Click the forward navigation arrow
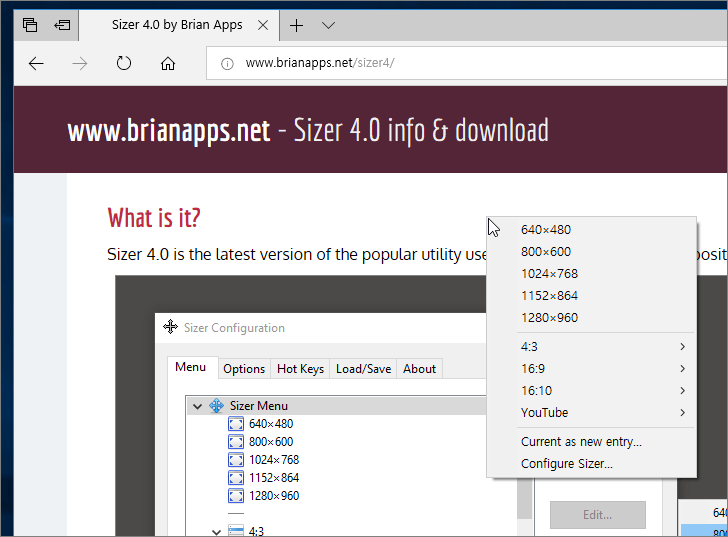 (x=80, y=63)
